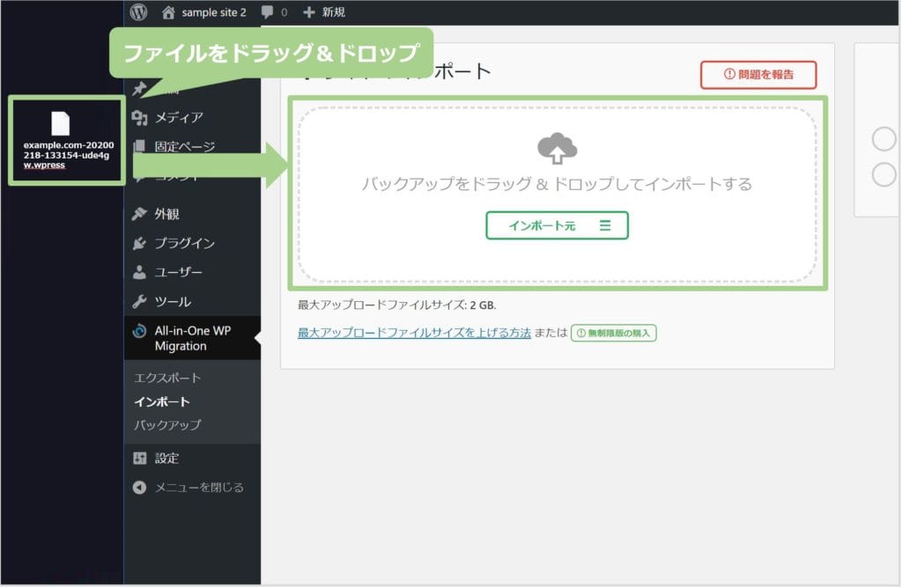
Task: Open the プラグイン menu
Action: (185, 243)
